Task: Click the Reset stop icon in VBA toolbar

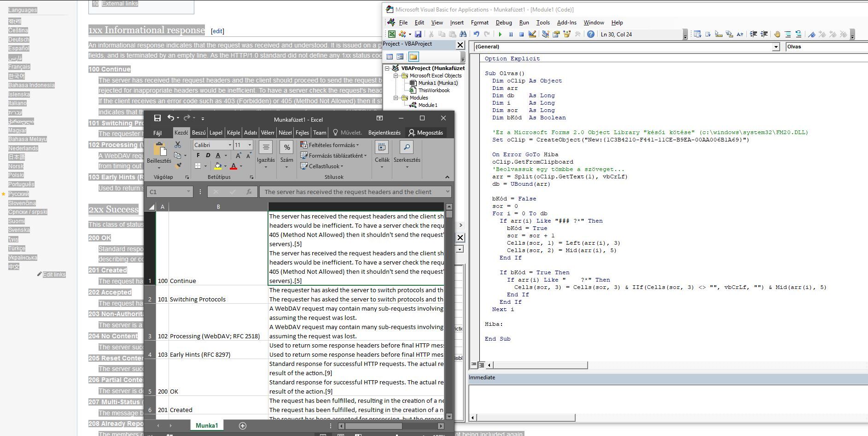Action: [x=521, y=34]
